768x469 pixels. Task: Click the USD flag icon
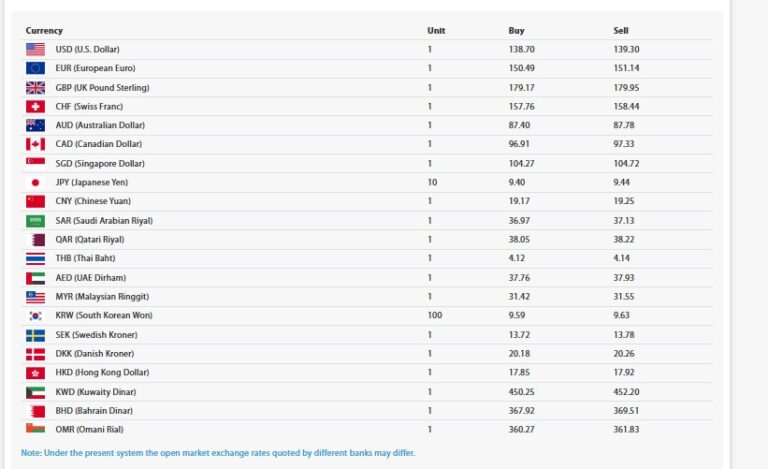pos(35,49)
